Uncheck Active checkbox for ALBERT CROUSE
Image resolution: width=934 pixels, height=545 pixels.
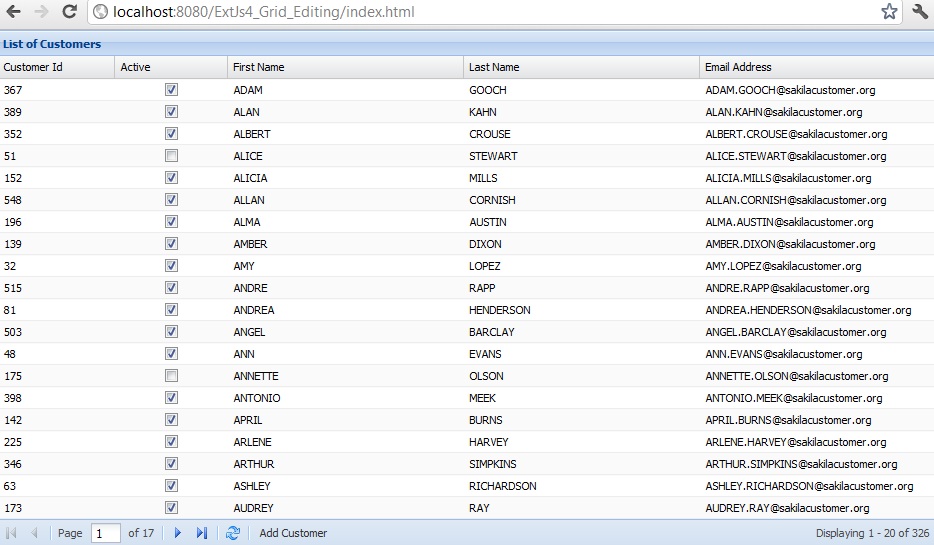coord(171,134)
